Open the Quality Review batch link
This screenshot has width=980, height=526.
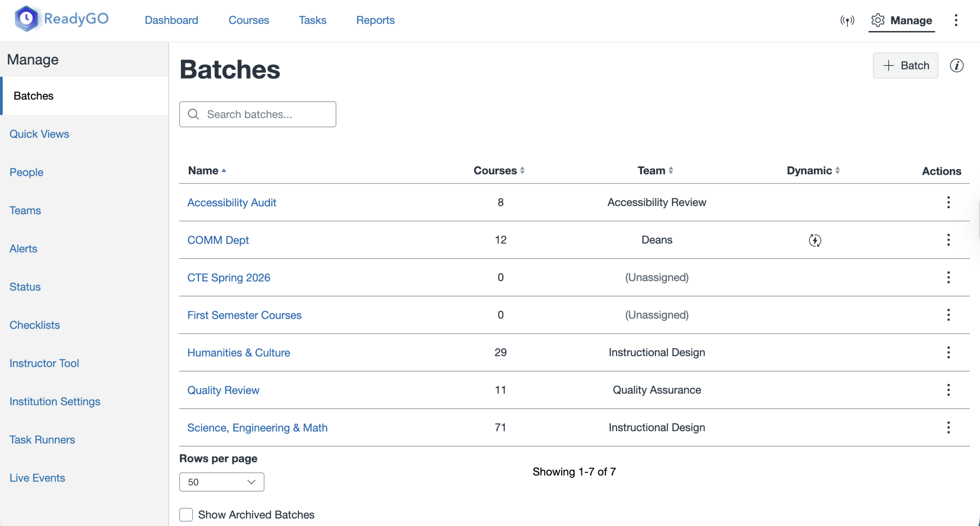click(223, 390)
